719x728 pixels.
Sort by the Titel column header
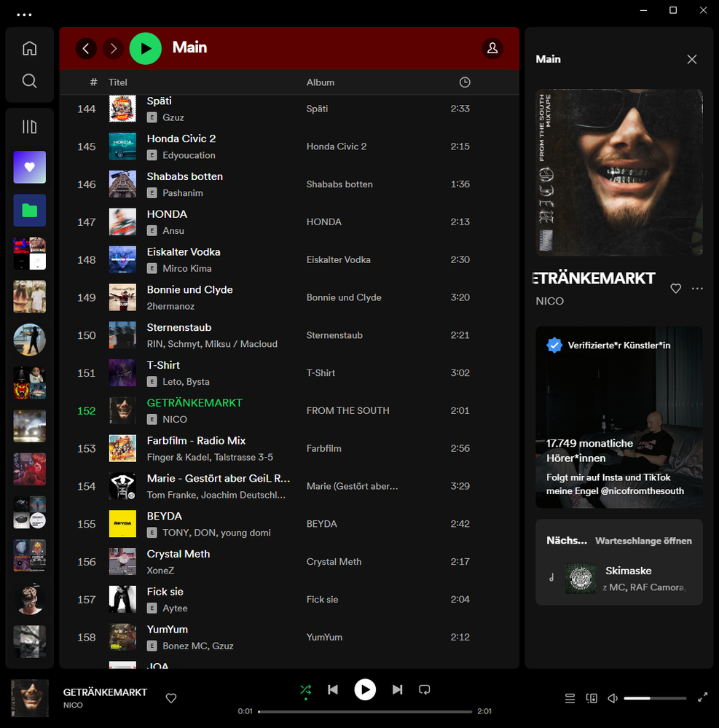[118, 82]
